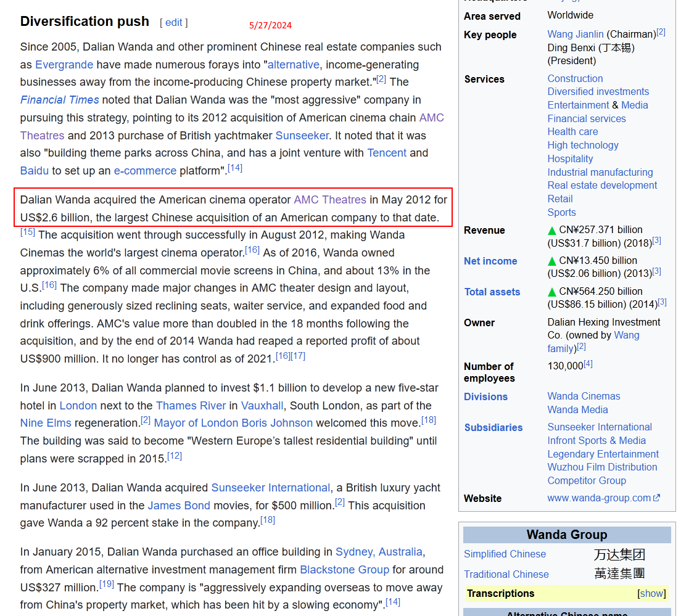Screen dimensions: 681x616
Task: Open the Wanda Cinemas link
Action: point(584,396)
